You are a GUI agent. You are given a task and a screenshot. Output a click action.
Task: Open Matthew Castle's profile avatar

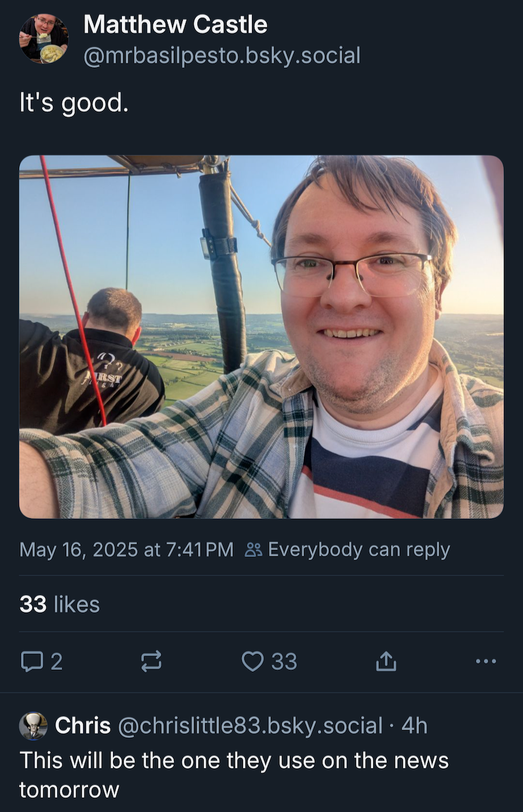pyautogui.click(x=44, y=39)
